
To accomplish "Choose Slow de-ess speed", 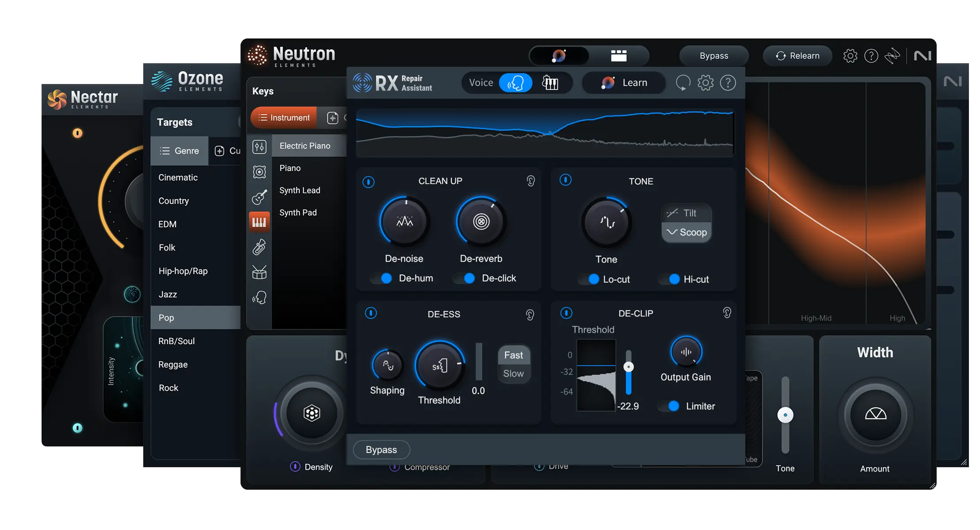I will coord(514,374).
